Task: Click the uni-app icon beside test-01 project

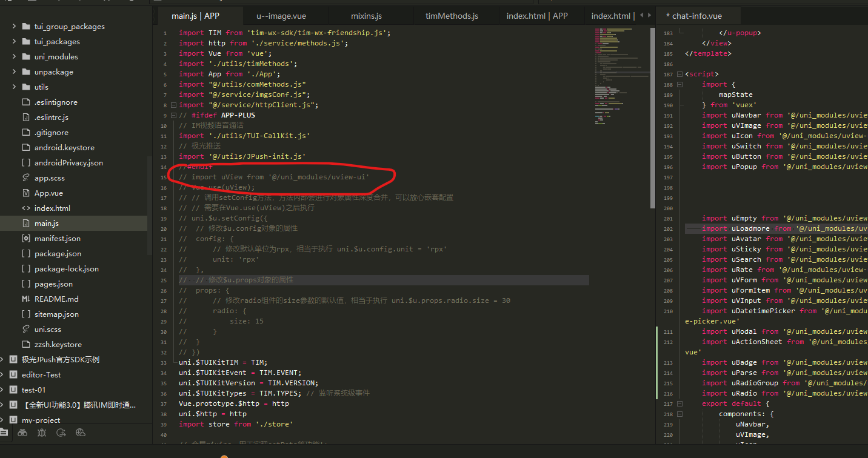Action: coord(13,390)
